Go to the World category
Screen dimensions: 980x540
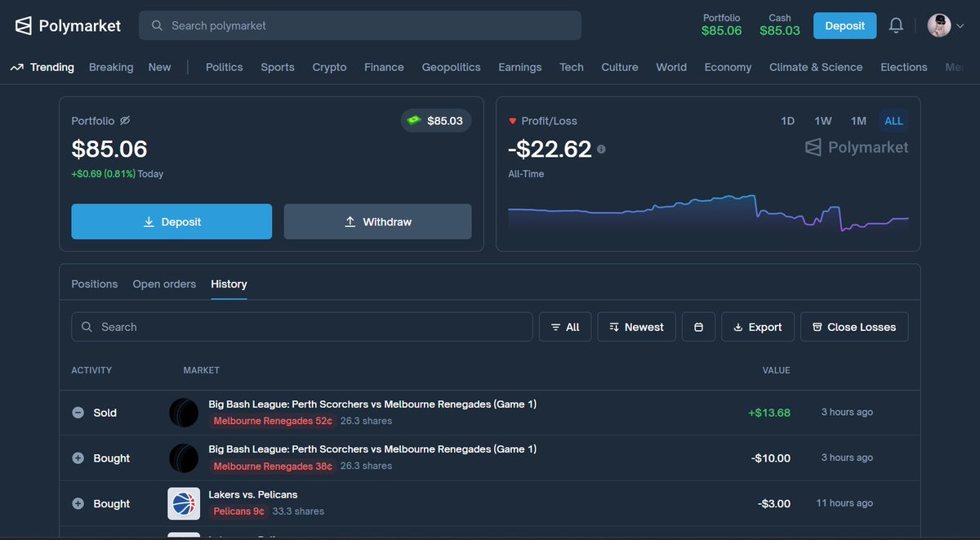coord(671,67)
